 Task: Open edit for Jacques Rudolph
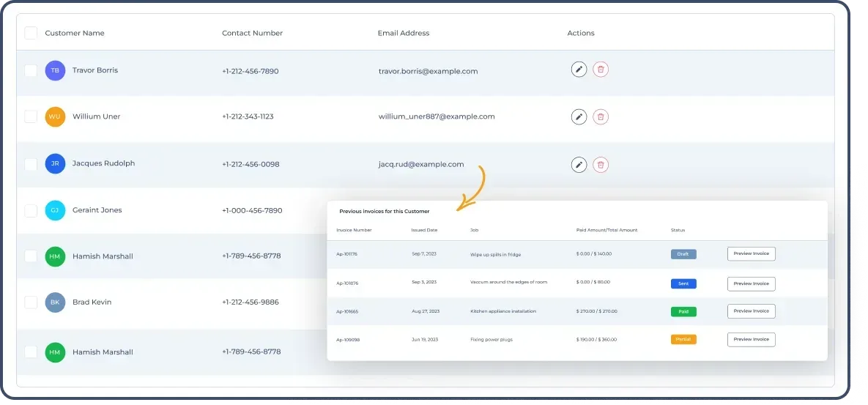click(579, 165)
